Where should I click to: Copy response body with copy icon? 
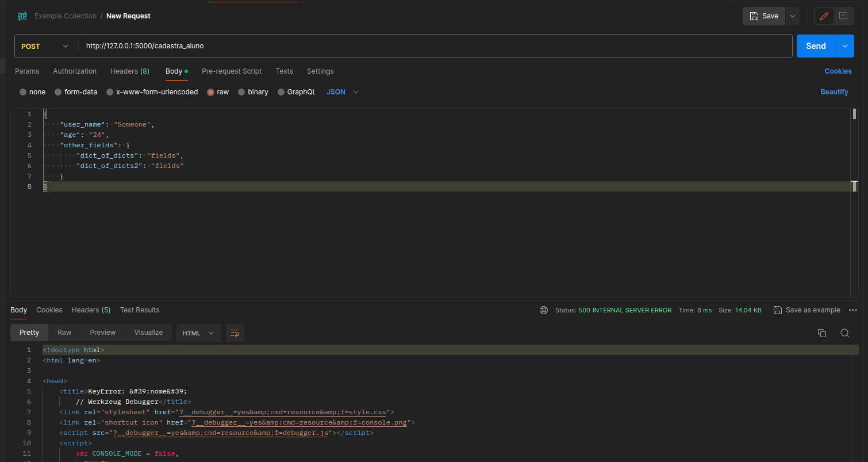(x=822, y=333)
